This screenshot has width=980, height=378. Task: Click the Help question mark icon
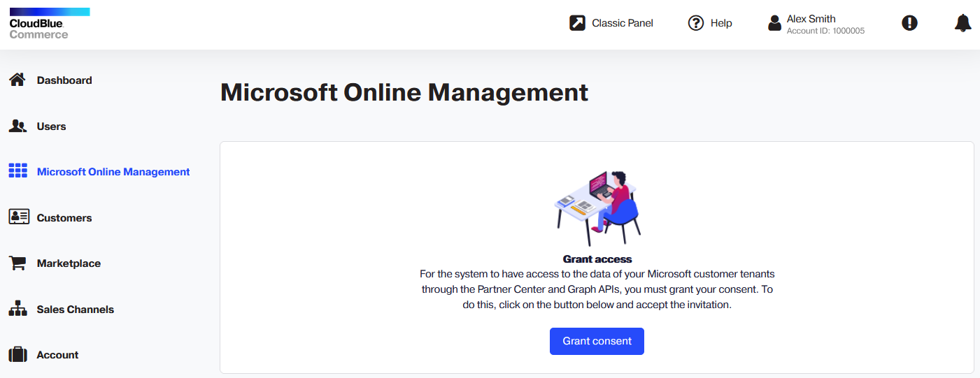click(x=695, y=23)
